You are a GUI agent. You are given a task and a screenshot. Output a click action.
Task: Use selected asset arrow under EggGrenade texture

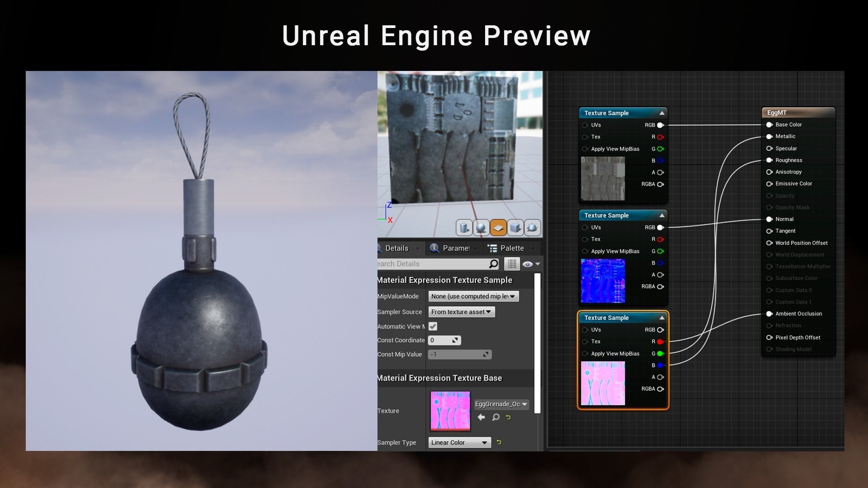481,417
